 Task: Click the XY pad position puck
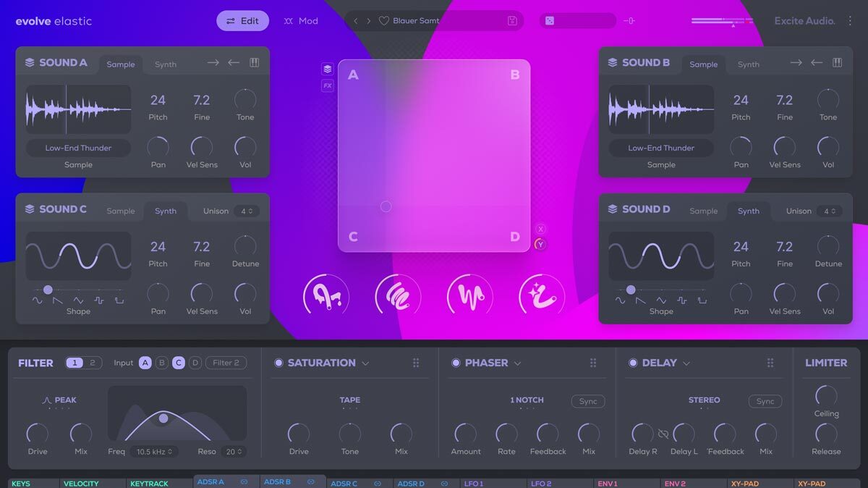click(x=386, y=206)
